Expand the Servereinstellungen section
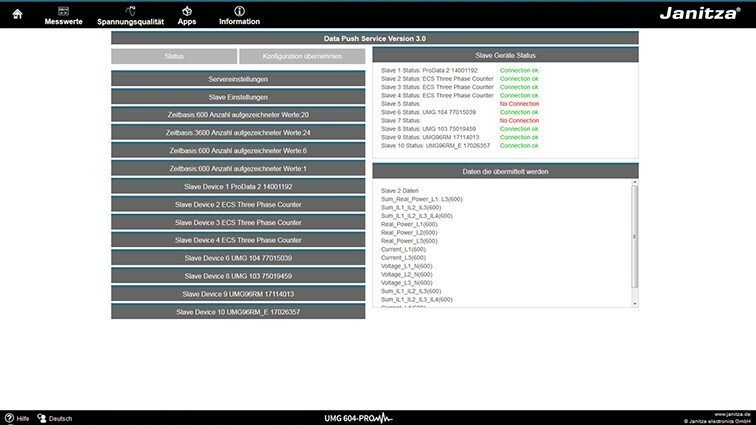 238,79
